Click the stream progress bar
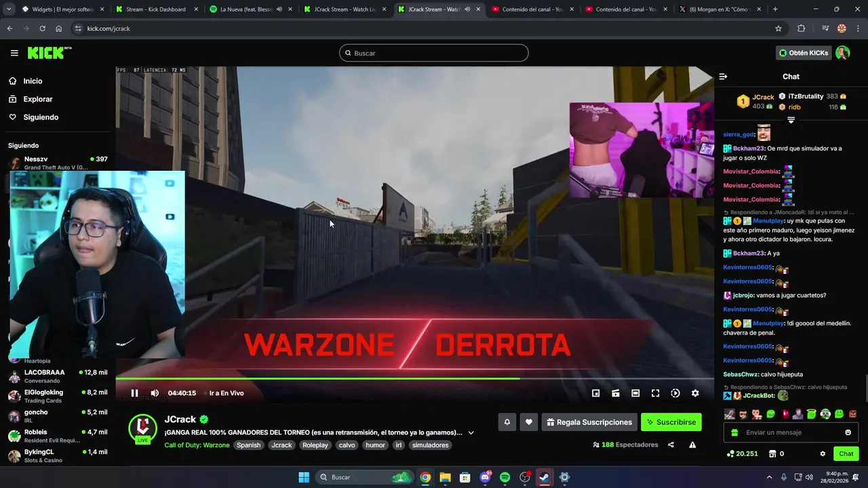 (x=414, y=378)
